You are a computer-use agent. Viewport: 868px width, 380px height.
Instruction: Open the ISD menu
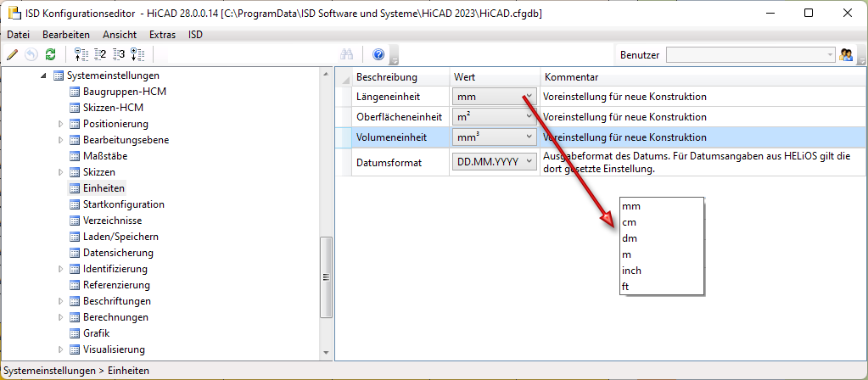tap(195, 34)
